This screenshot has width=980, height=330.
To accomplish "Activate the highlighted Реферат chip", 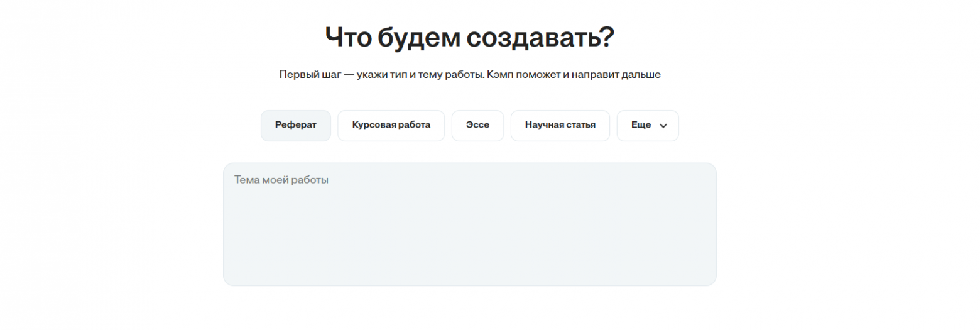I will point(295,125).
